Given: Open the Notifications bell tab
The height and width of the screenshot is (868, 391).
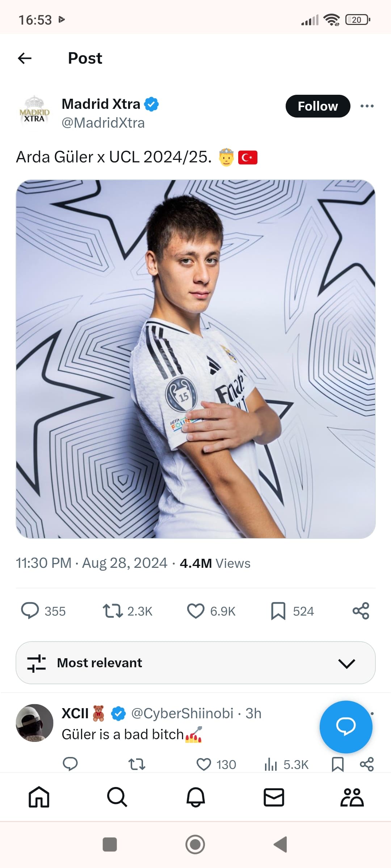Looking at the screenshot, I should tap(195, 797).
